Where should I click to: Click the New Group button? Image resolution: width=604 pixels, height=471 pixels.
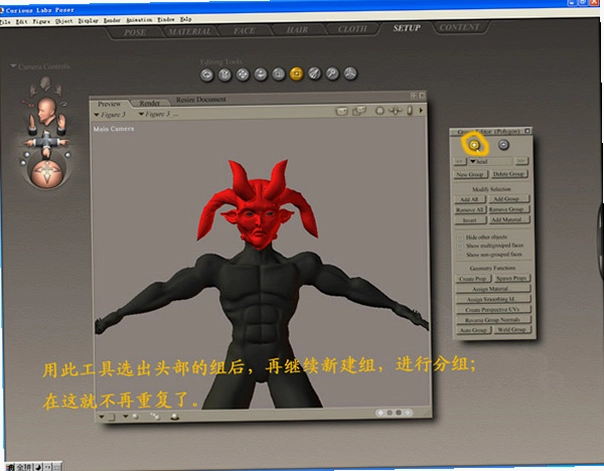[x=470, y=174]
